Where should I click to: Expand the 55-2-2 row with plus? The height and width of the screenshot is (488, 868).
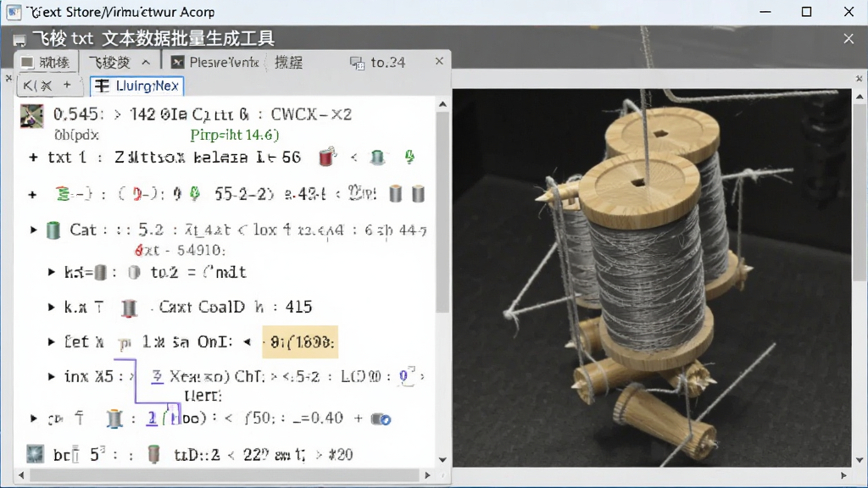pos(33,195)
